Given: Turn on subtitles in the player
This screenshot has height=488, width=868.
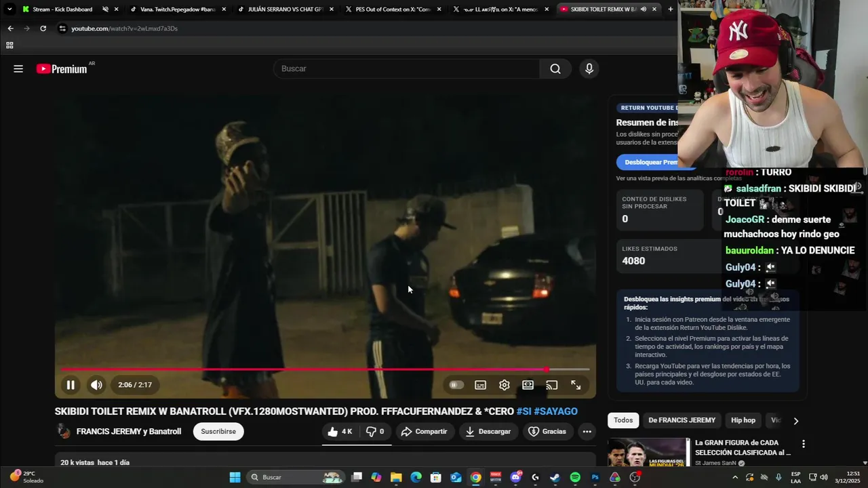Looking at the screenshot, I should (x=480, y=385).
